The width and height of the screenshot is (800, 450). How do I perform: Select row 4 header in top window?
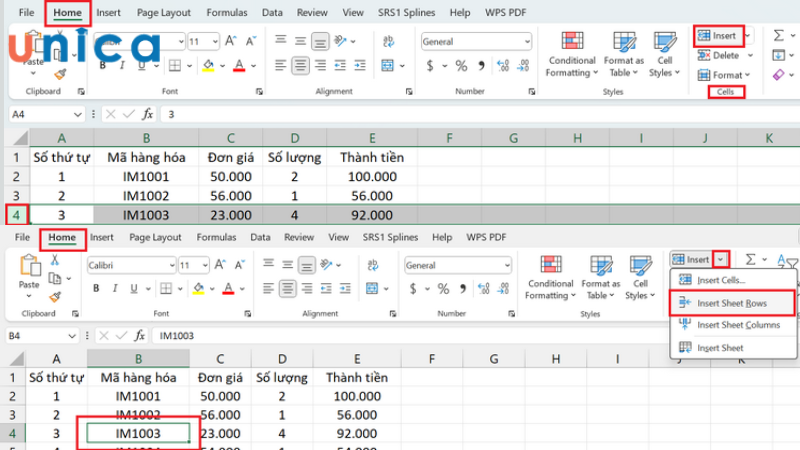16,215
